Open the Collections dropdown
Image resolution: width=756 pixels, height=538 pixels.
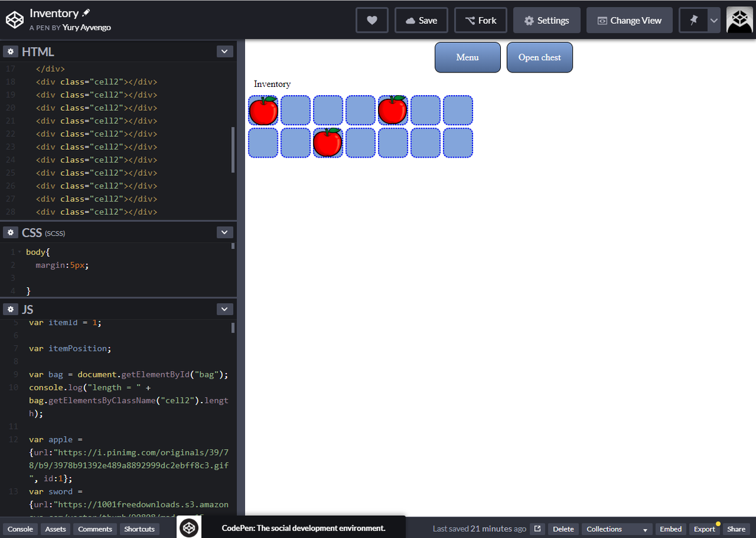tap(617, 529)
